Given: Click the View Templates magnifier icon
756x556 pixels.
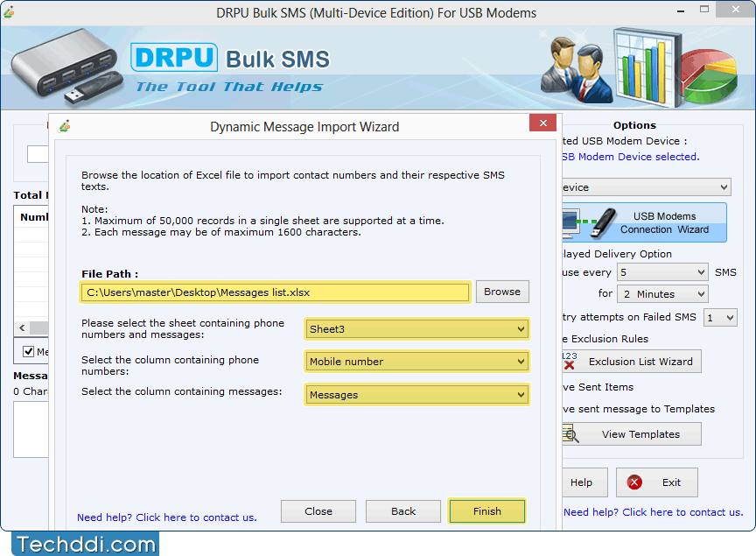Looking at the screenshot, I should point(570,433).
